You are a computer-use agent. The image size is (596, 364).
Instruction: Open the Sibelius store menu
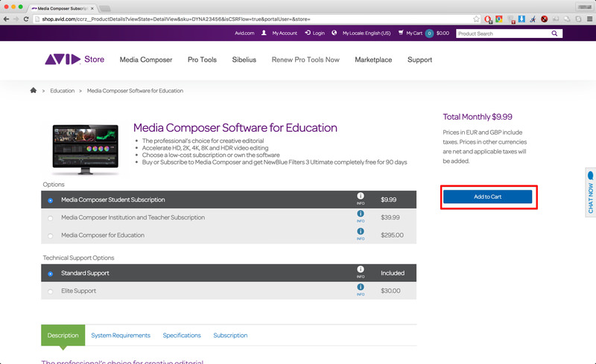pyautogui.click(x=244, y=60)
